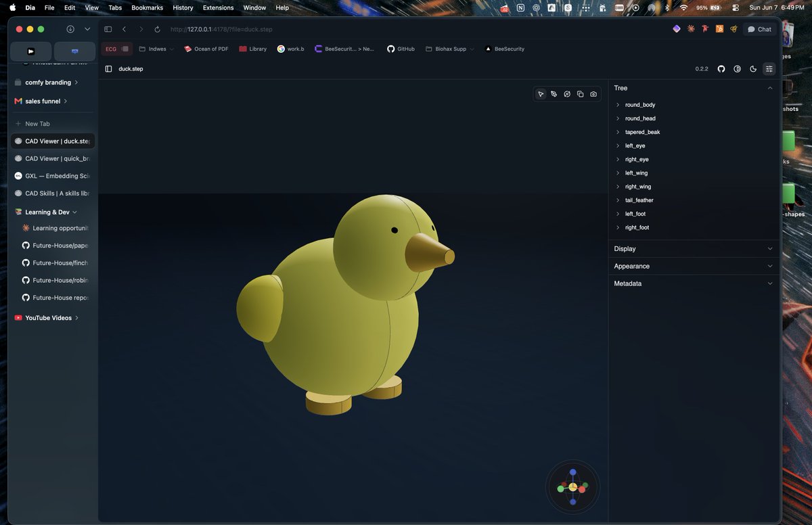
Task: Open the ECG bookmark
Action: (116, 49)
